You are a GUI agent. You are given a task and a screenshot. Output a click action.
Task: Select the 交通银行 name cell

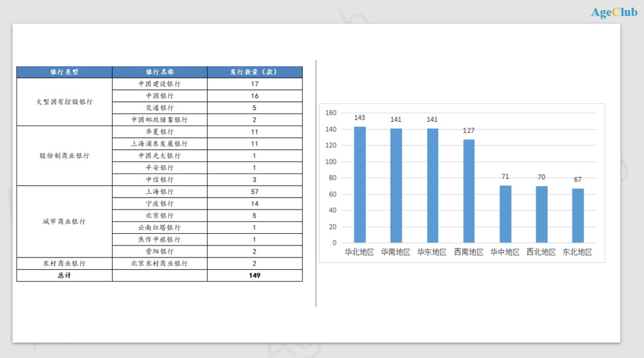(160, 107)
